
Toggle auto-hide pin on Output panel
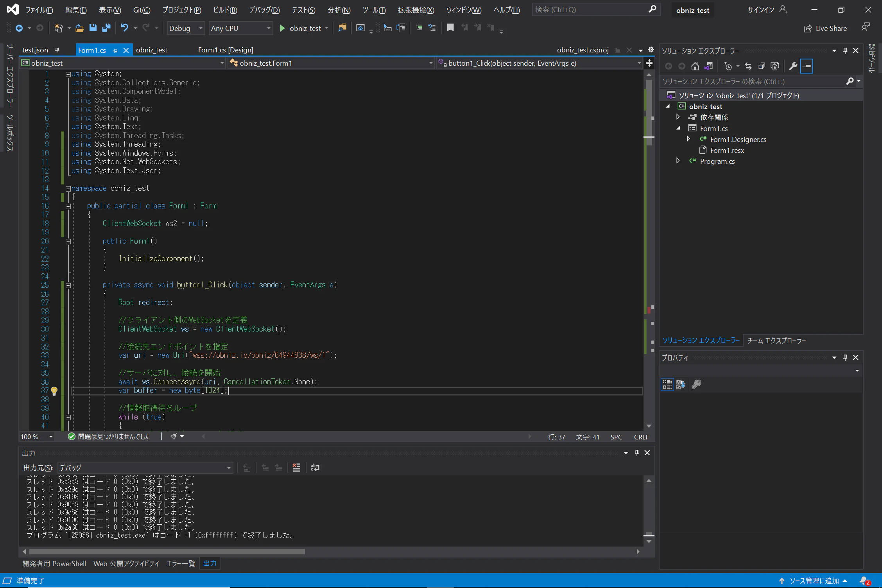coord(637,453)
